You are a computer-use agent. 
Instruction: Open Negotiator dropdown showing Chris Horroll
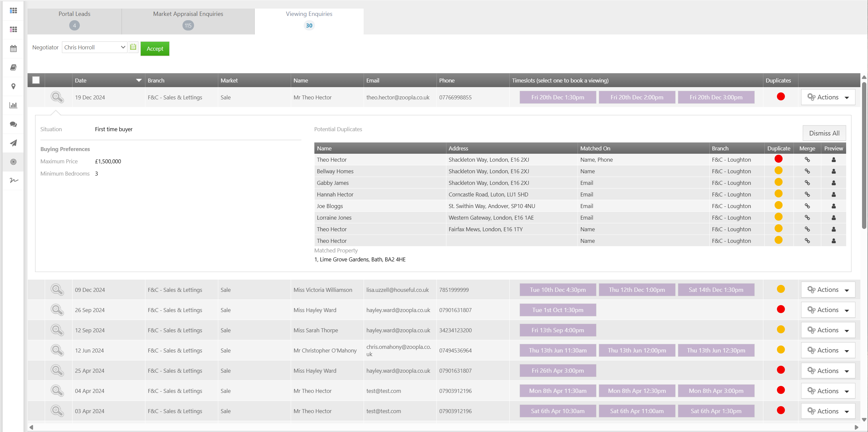(x=94, y=47)
